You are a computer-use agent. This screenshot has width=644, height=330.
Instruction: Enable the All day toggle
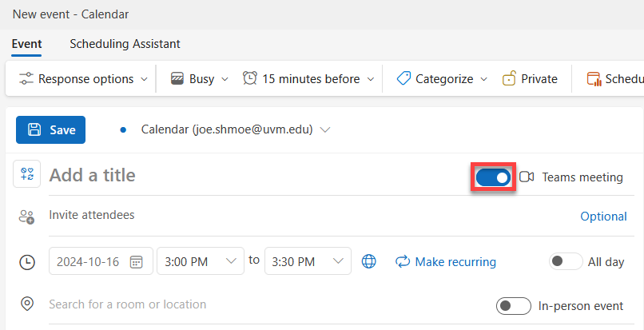coord(566,261)
